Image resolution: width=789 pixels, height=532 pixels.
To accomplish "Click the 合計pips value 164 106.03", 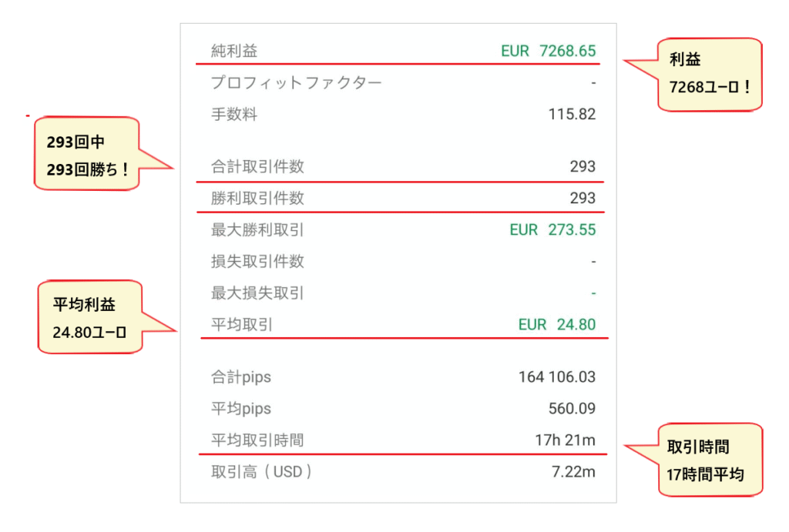I will click(556, 377).
